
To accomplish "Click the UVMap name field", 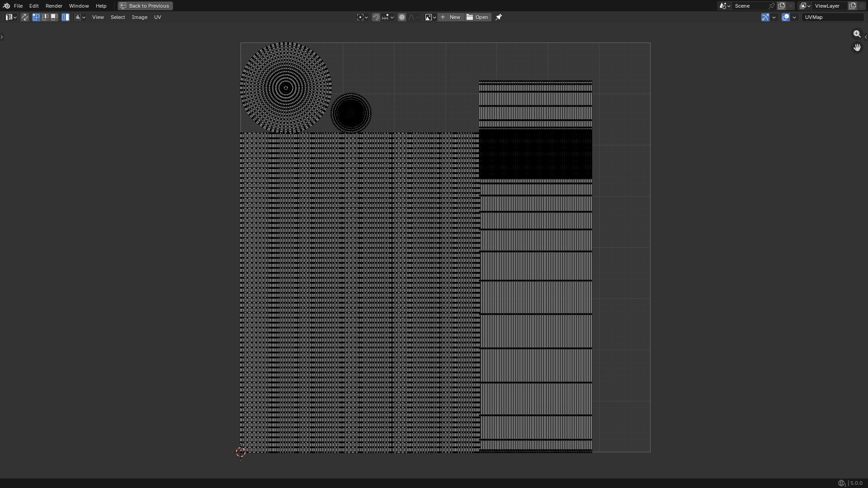I will pyautogui.click(x=833, y=17).
